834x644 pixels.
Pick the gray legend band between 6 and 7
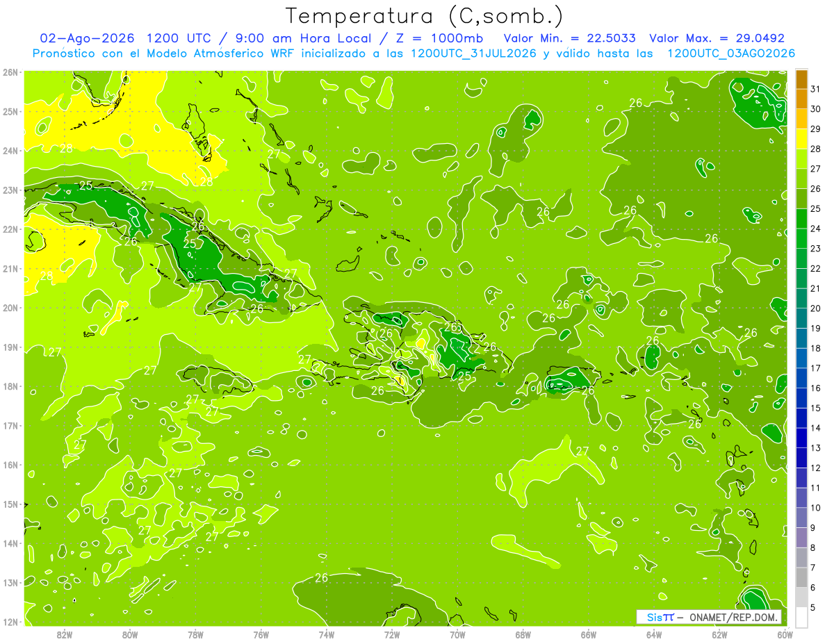tap(801, 577)
